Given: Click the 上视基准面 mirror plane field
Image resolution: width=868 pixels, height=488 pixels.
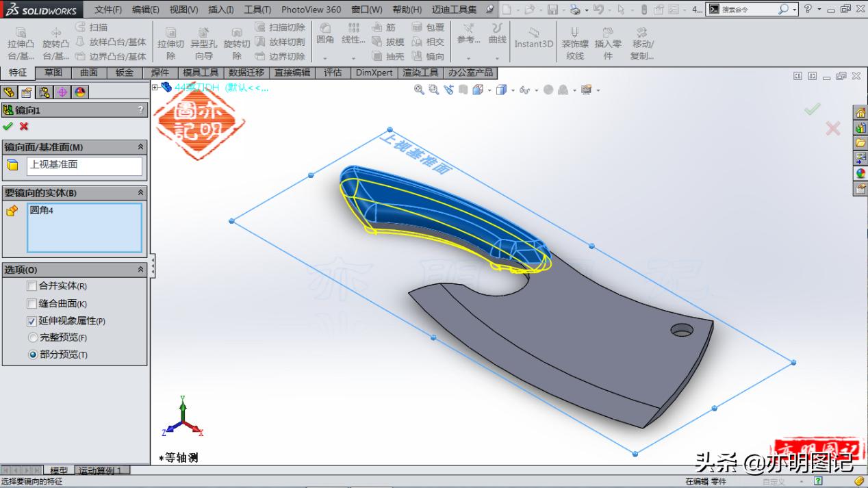Looking at the screenshot, I should tap(85, 166).
